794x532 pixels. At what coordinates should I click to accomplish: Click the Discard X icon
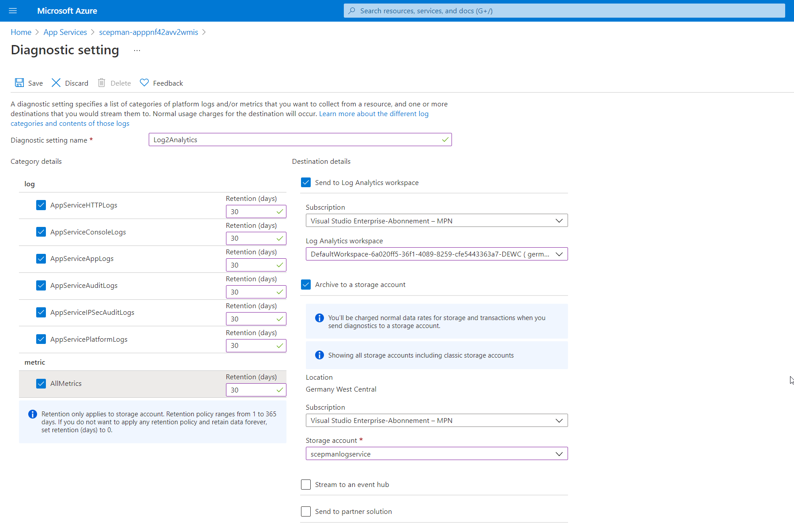click(56, 83)
